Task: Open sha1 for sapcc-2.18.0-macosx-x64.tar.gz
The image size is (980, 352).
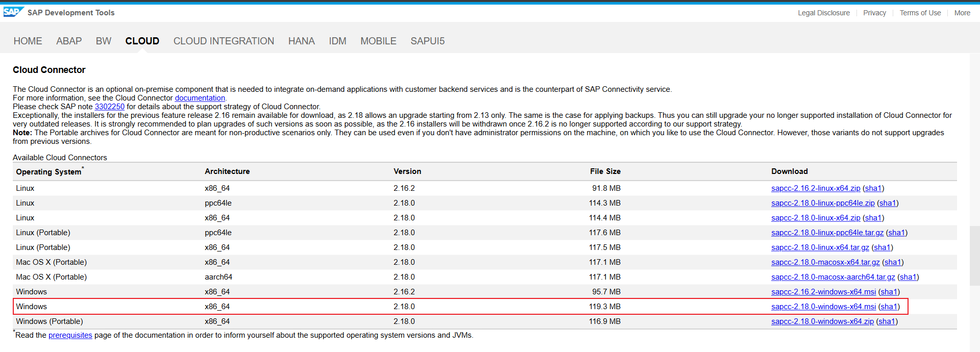Action: (893, 262)
